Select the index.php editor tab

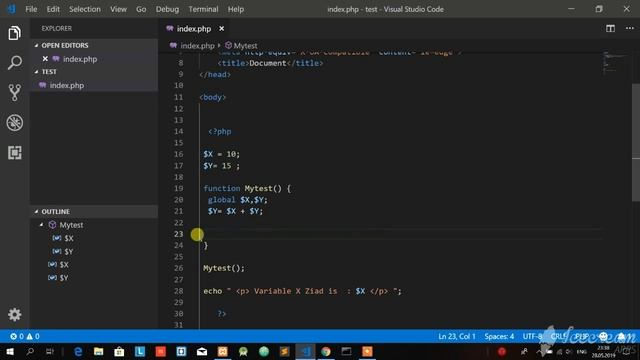tap(193, 29)
